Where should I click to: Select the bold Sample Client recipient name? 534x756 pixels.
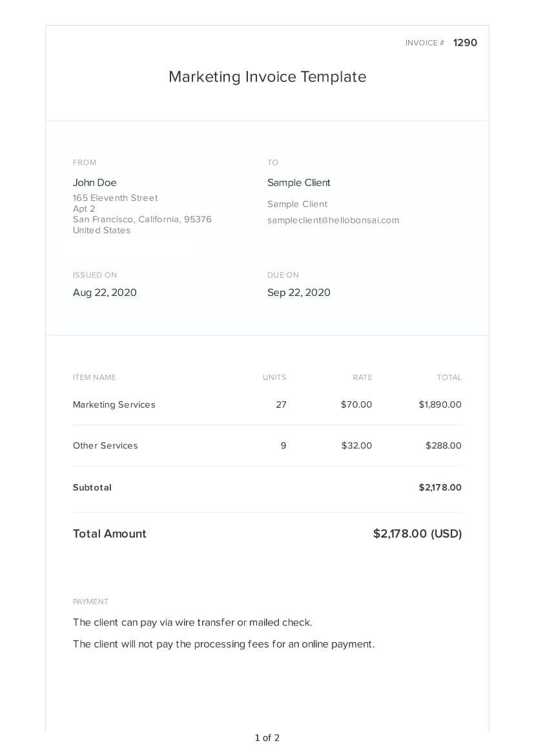(299, 183)
